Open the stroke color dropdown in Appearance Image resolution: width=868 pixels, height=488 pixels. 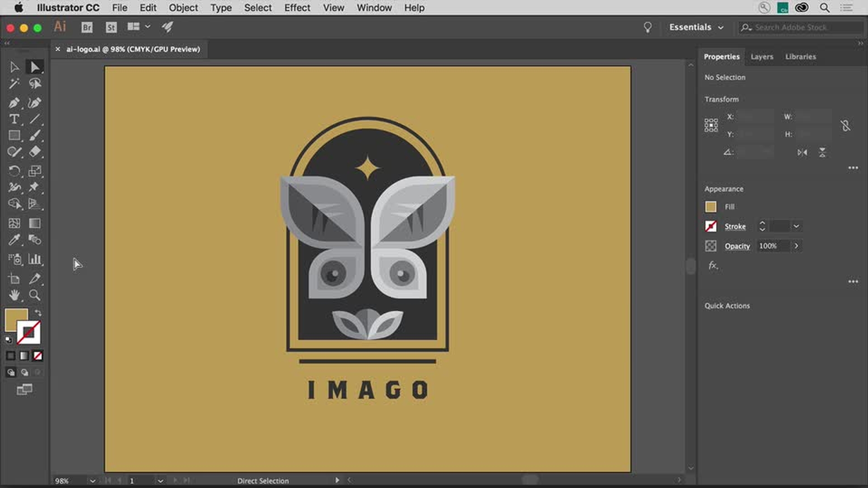(x=796, y=226)
